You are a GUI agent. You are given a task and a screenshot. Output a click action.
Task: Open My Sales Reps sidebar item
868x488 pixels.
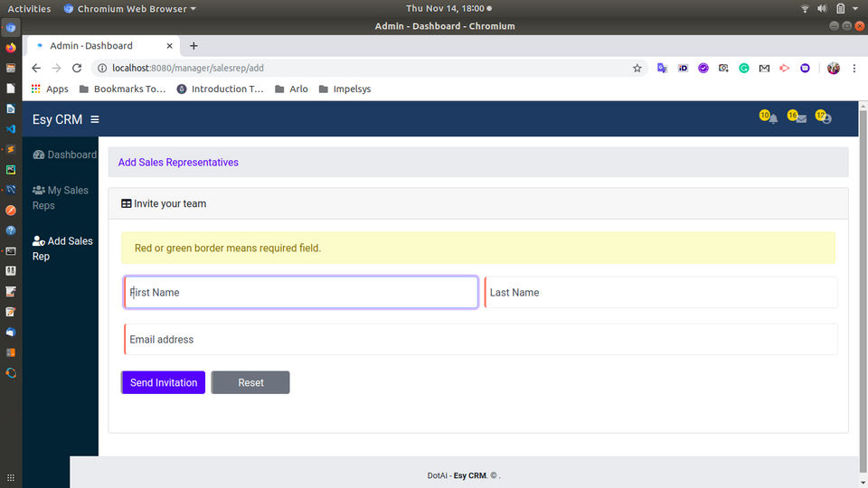pyautogui.click(x=61, y=198)
